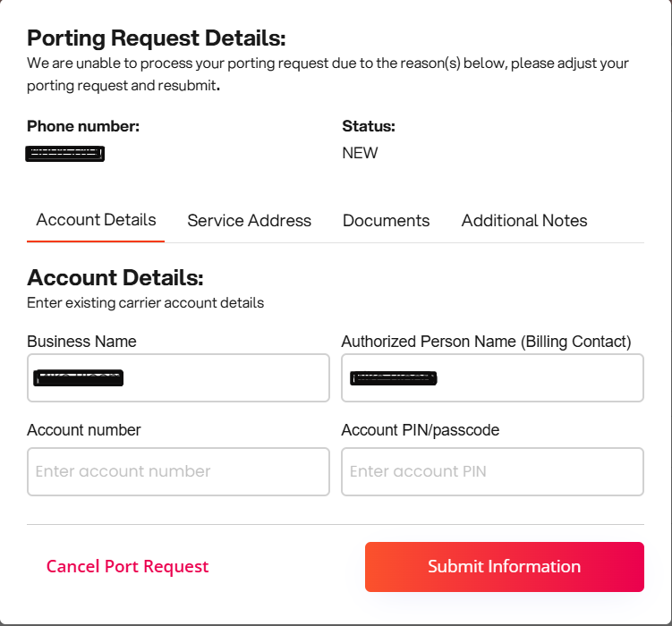Click the Porting Request Details heading

click(x=156, y=38)
